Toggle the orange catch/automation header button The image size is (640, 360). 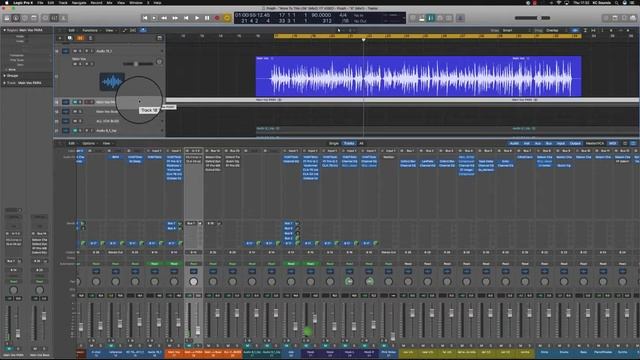(80, 38)
